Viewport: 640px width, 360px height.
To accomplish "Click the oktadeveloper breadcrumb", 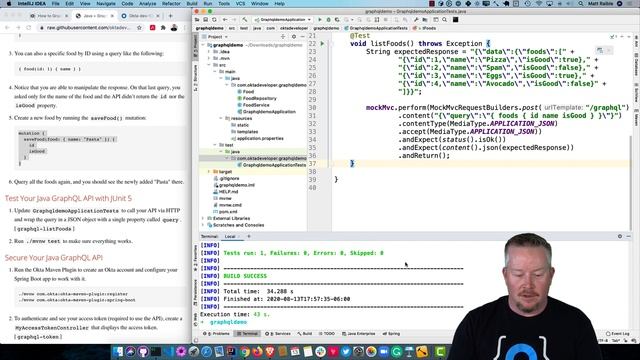I will point(293,28).
